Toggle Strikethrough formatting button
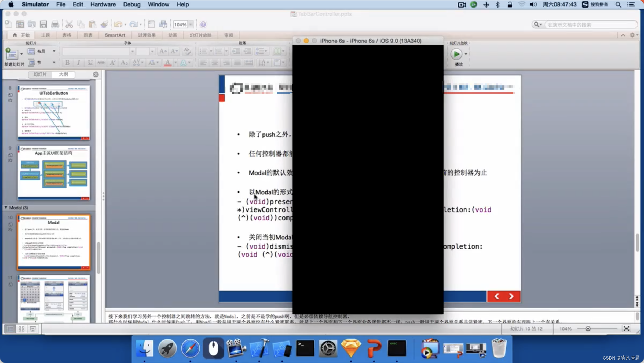The width and height of the screenshot is (644, 363). point(101,63)
